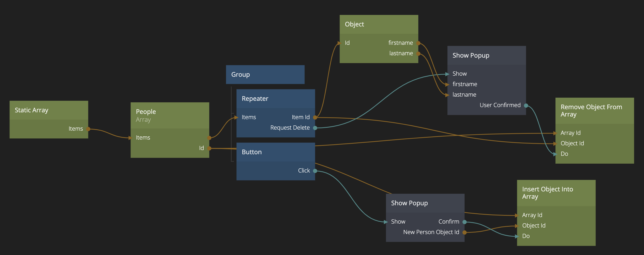Click Items output port on Static Array
Image resolution: width=644 pixels, height=255 pixels.
coord(88,129)
